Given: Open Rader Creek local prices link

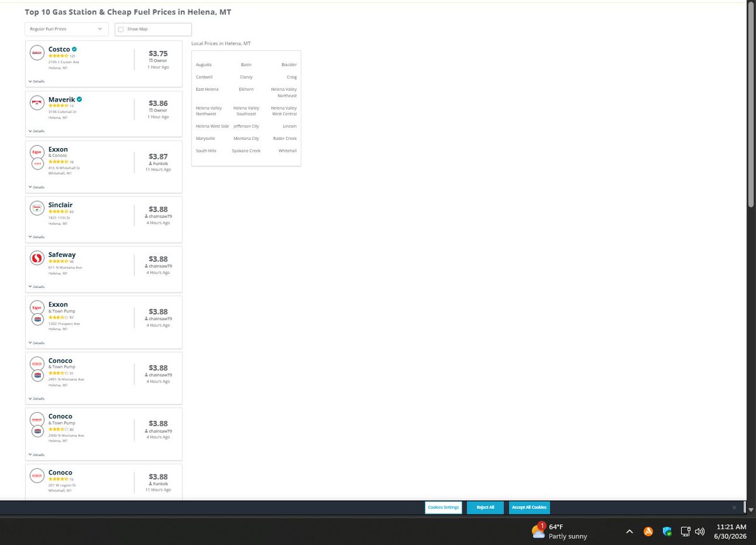Looking at the screenshot, I should click(285, 139).
